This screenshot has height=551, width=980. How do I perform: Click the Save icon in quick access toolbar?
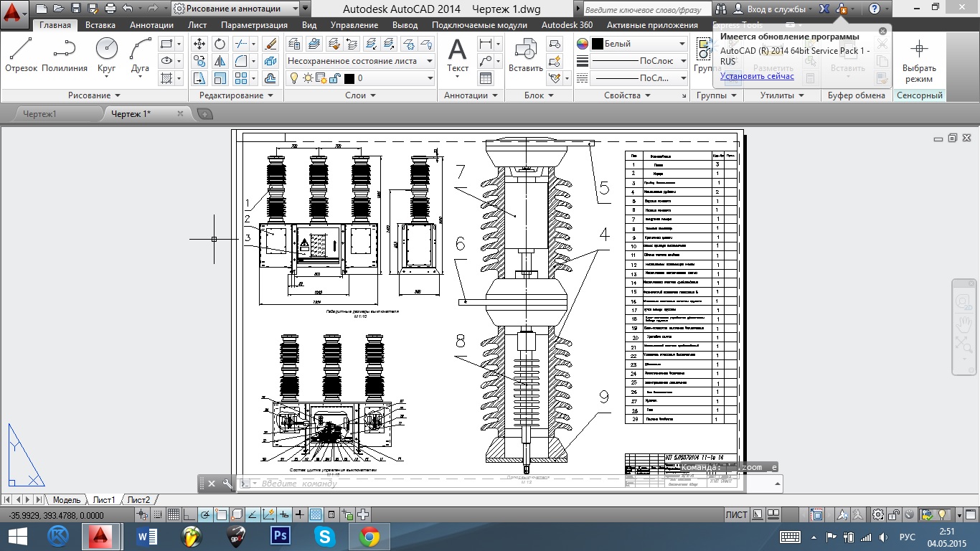pyautogui.click(x=76, y=9)
